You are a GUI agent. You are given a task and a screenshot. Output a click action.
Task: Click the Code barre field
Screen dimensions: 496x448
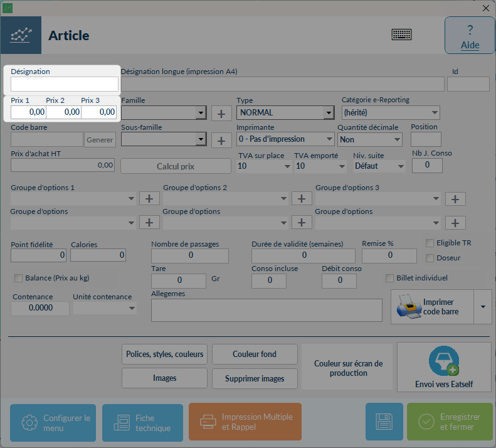tap(47, 140)
